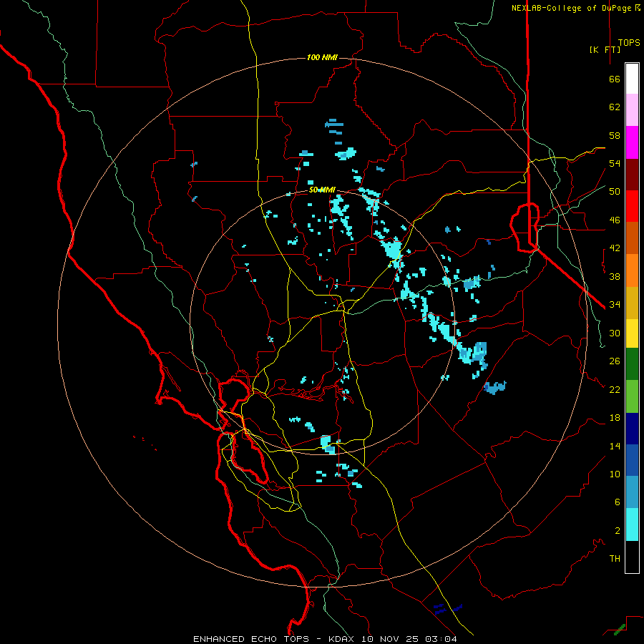644x644 pixels.
Task: Click the 46 legend value
Action: (615, 220)
